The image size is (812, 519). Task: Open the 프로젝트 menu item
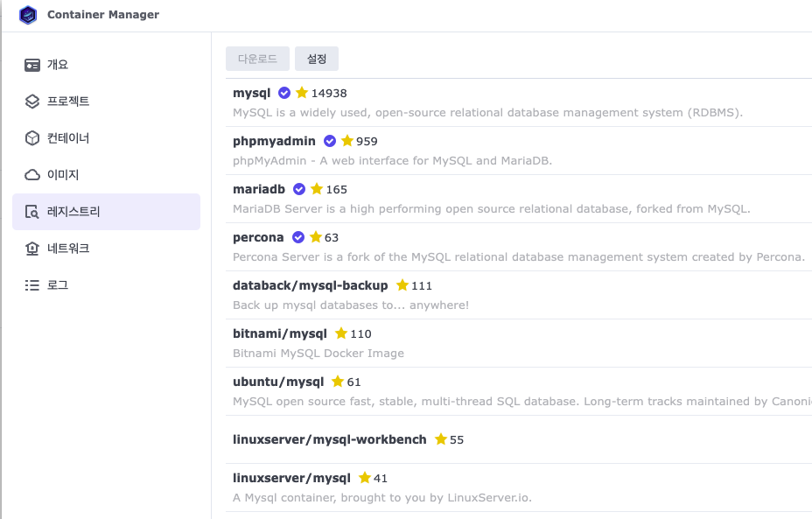click(x=106, y=102)
